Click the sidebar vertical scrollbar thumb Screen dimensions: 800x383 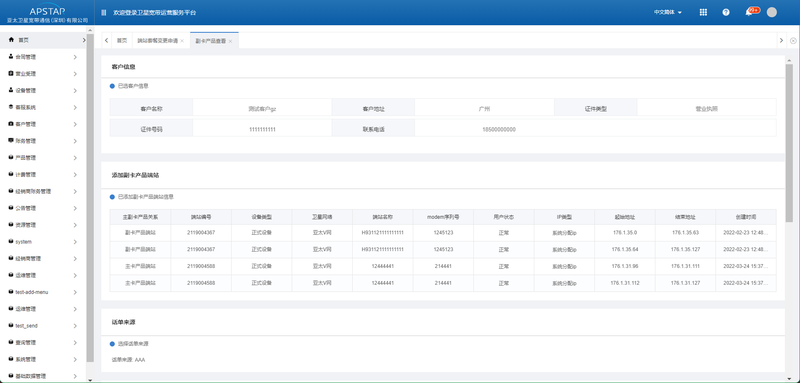pyautogui.click(x=90, y=198)
